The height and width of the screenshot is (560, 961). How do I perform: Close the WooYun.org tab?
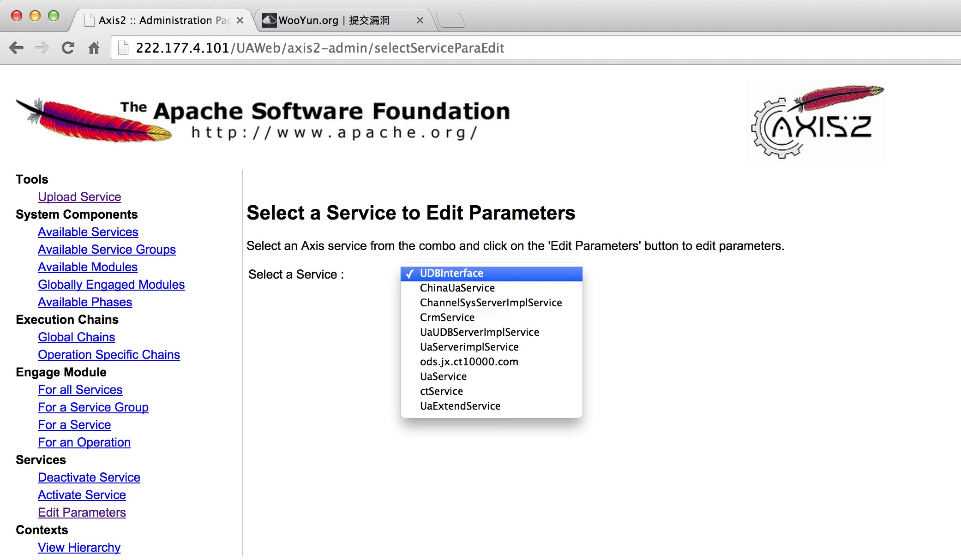point(420,20)
